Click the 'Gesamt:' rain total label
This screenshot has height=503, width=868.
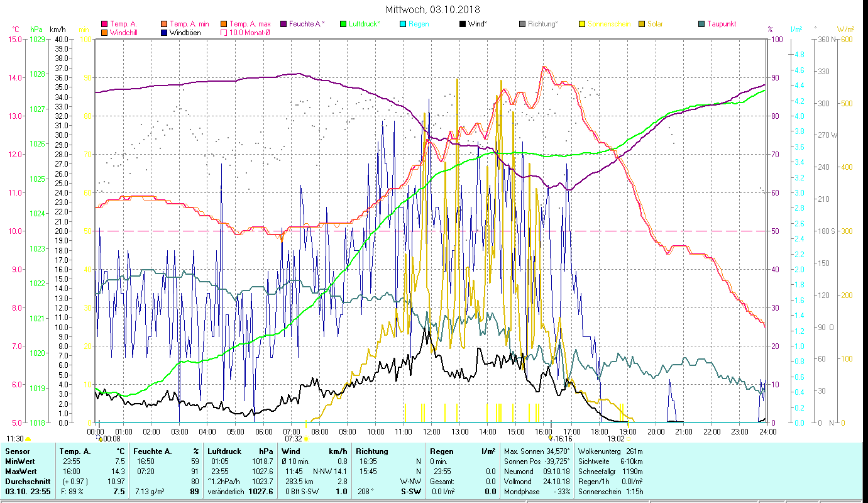click(x=443, y=482)
